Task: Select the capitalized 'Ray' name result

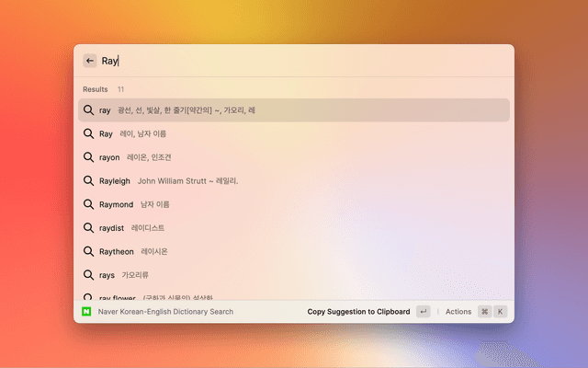Action: [293, 133]
